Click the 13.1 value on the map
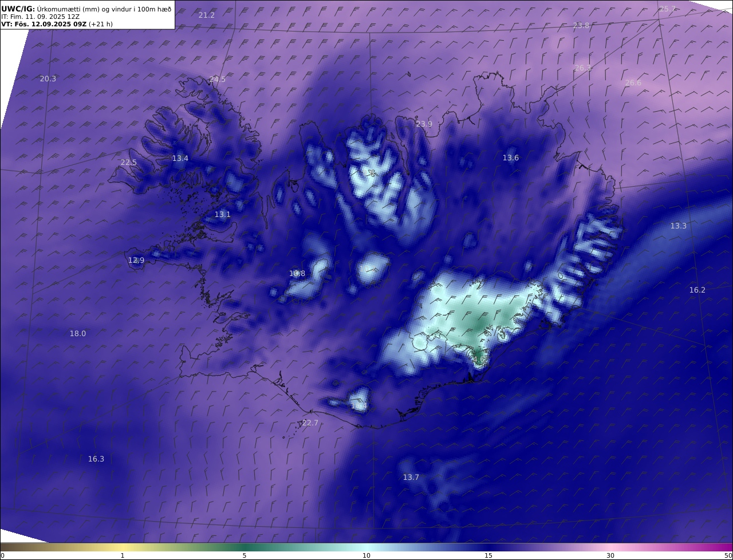 (223, 214)
